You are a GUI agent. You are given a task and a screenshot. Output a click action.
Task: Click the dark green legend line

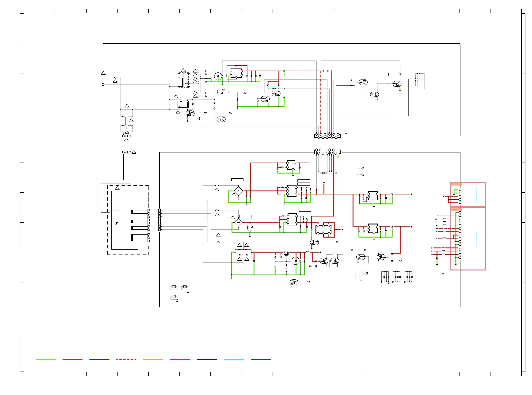261,360
